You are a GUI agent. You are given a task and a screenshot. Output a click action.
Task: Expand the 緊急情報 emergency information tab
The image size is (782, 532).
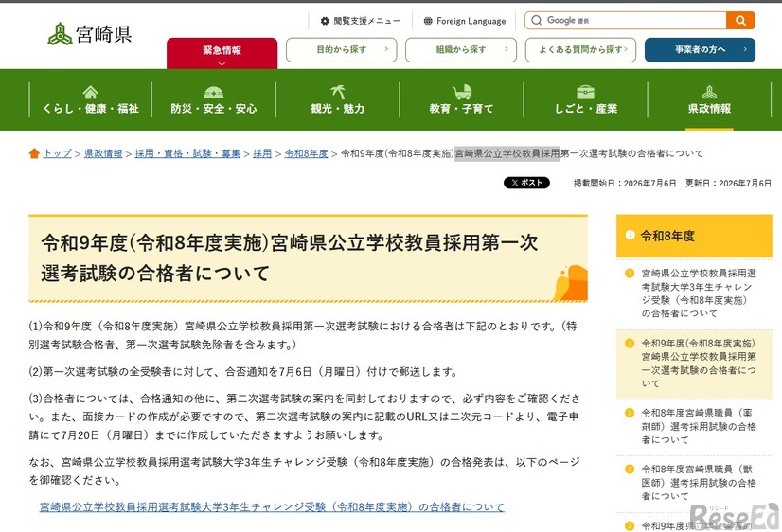(222, 53)
